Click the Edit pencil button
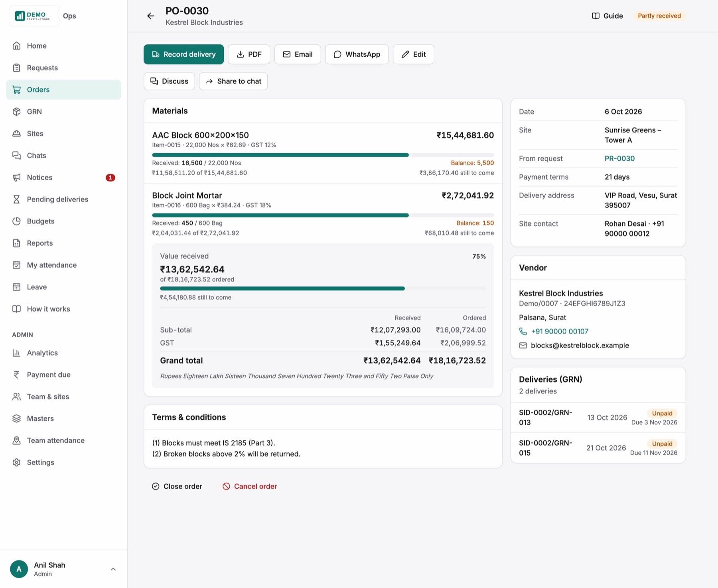Image resolution: width=718 pixels, height=588 pixels. tap(413, 54)
